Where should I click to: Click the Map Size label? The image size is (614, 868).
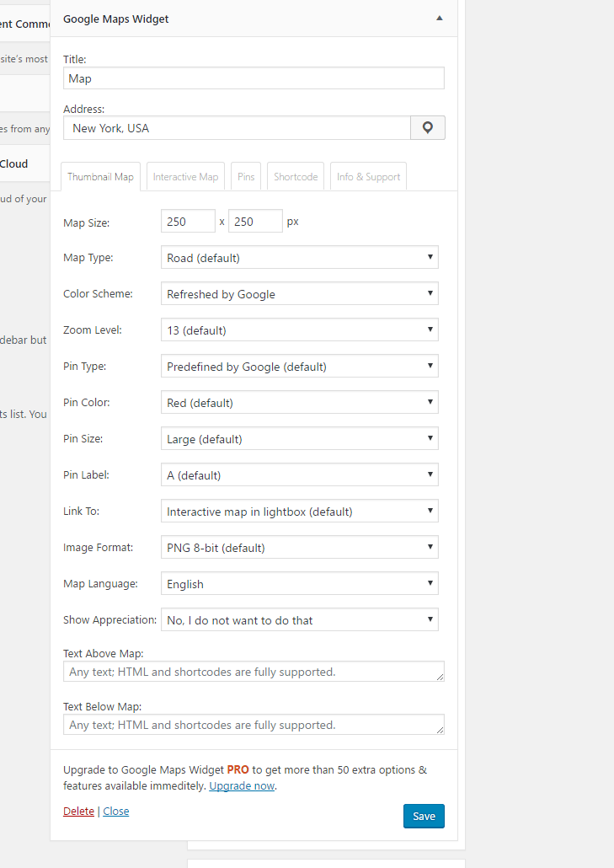tap(86, 223)
